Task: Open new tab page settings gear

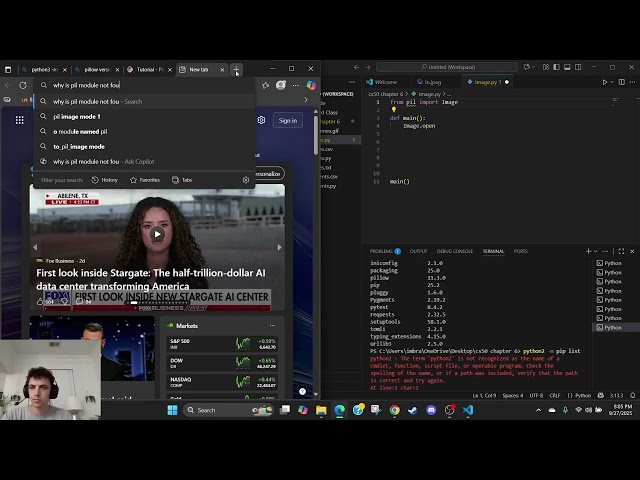Action: [261, 120]
